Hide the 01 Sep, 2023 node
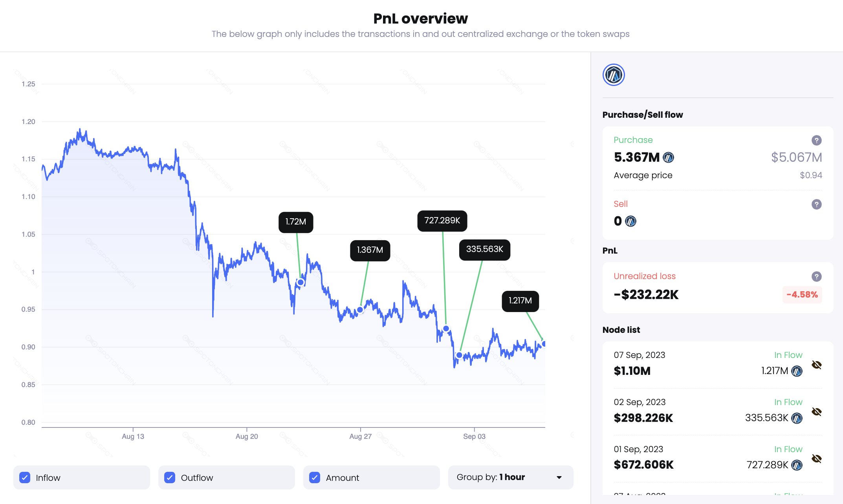This screenshot has width=843, height=504. pos(817,458)
